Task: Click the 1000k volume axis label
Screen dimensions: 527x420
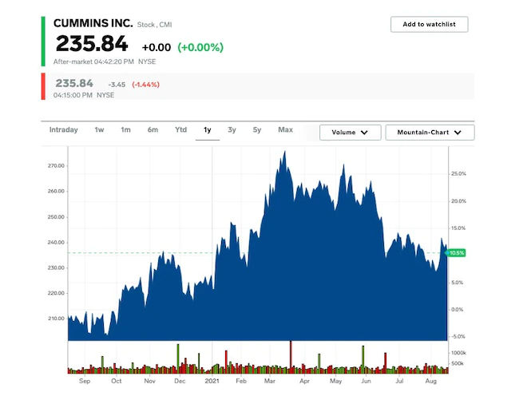Action: pos(459,353)
